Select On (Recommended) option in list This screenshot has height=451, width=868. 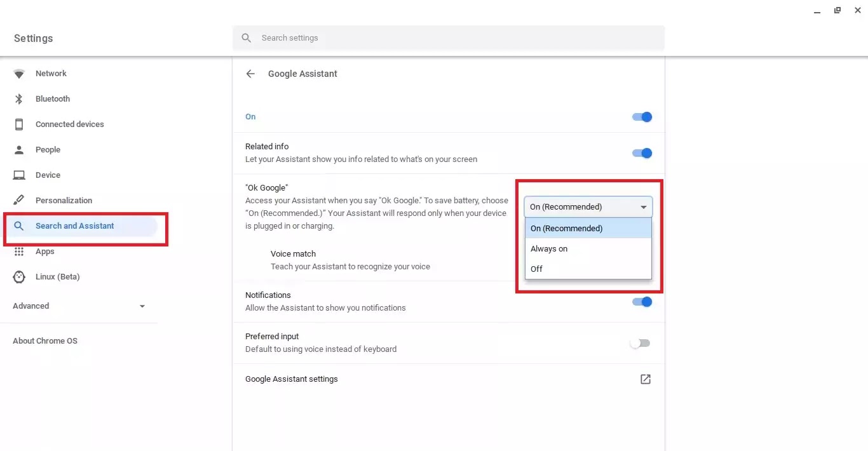coord(588,229)
